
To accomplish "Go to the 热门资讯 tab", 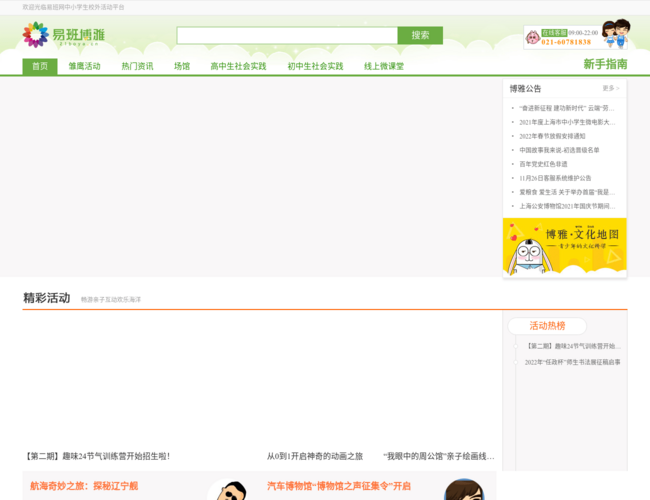I will pos(137,66).
